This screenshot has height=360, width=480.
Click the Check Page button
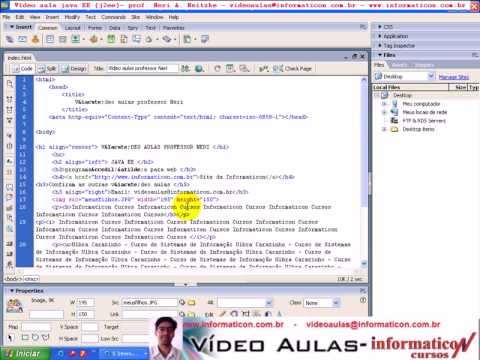point(293,69)
